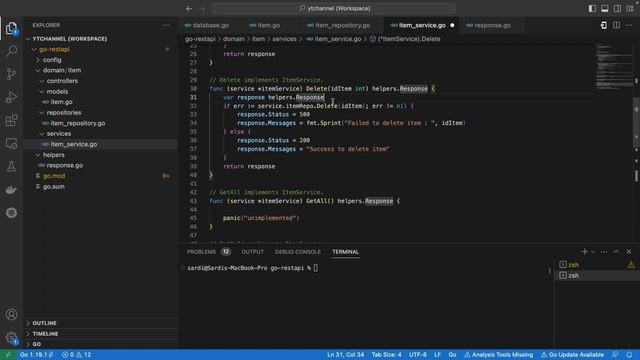
Task: Add new terminal with plus icon
Action: (x=584, y=252)
